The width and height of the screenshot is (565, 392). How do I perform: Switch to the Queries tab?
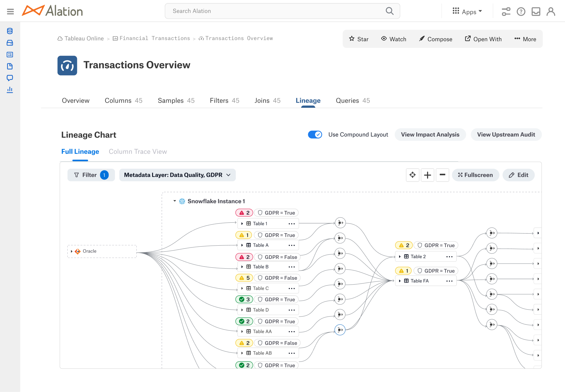[x=353, y=100]
